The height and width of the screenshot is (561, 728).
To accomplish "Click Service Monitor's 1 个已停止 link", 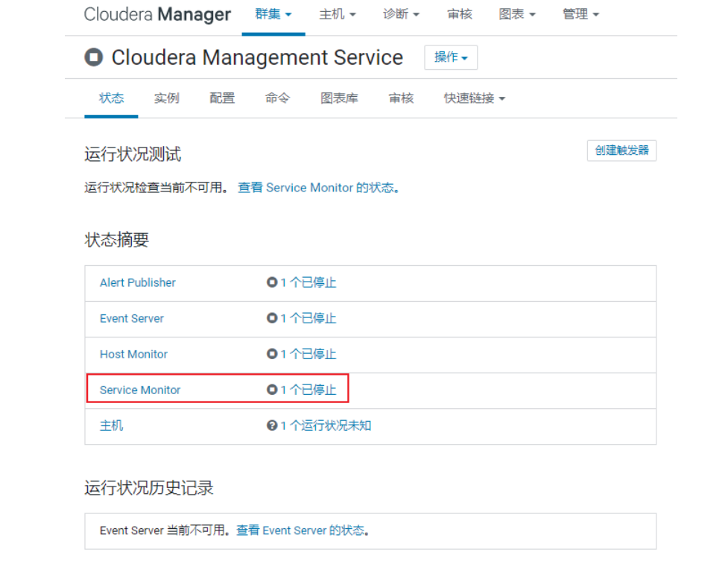I will click(x=308, y=390).
